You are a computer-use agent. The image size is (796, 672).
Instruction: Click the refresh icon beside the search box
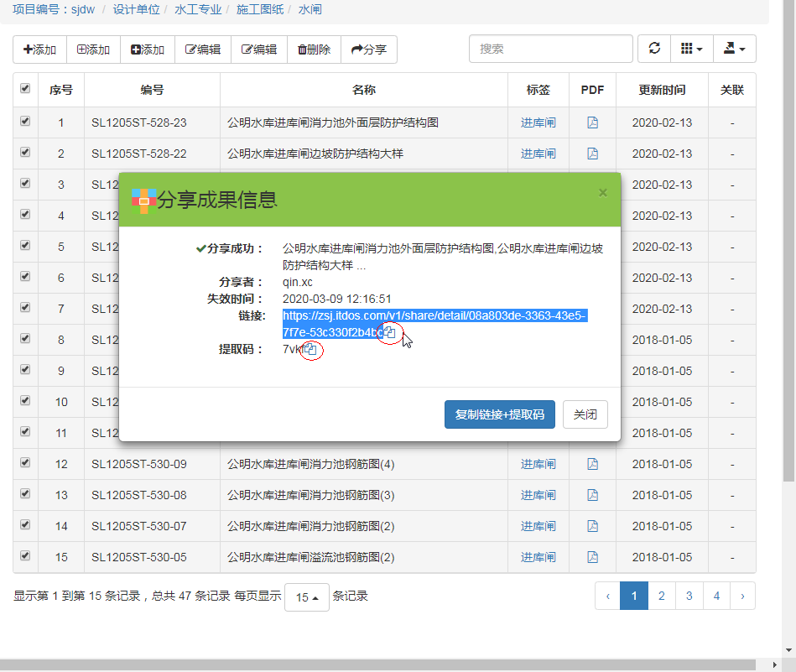pos(654,49)
